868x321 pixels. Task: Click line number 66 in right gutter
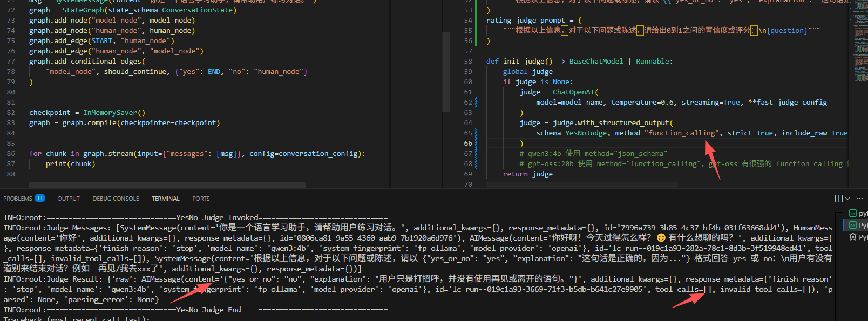coord(468,143)
